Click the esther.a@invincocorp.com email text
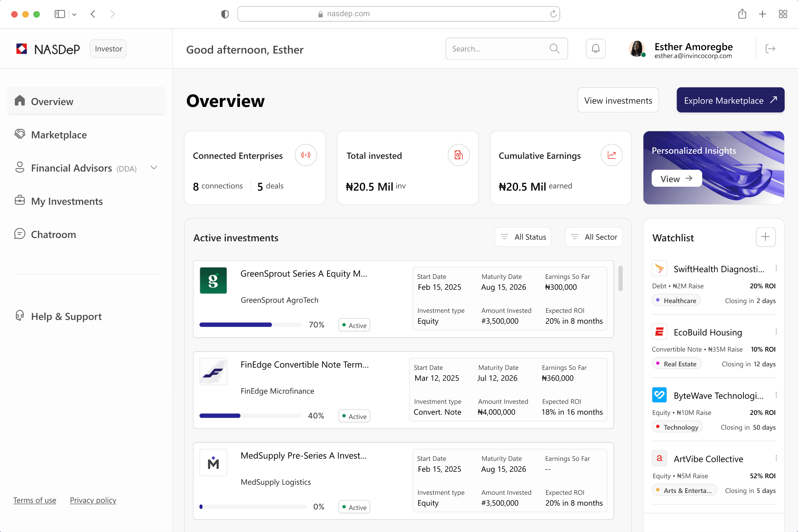Viewport: 798px width, 532px height. point(693,56)
